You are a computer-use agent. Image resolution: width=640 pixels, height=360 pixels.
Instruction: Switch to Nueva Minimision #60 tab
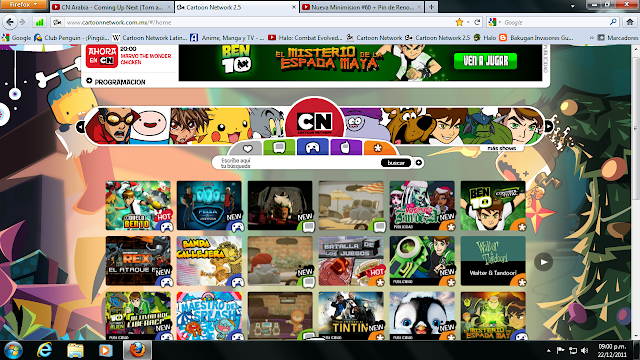362,7
